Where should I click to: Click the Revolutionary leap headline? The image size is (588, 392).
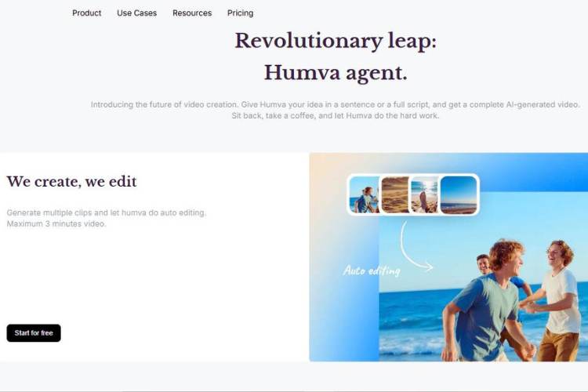336,41
